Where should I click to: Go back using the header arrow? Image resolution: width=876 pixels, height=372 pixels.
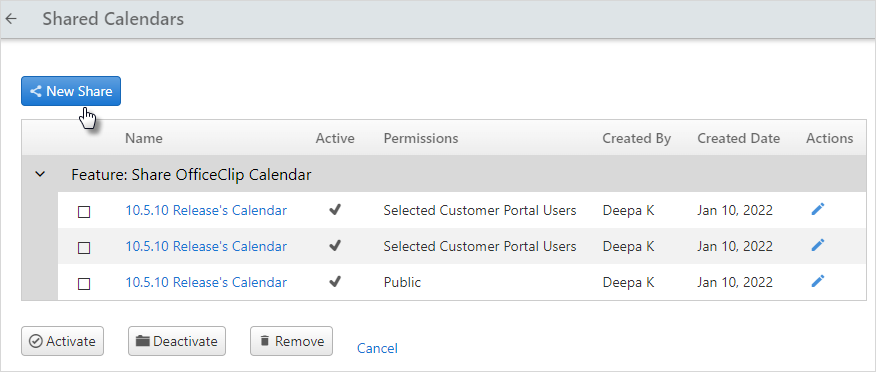pos(11,19)
